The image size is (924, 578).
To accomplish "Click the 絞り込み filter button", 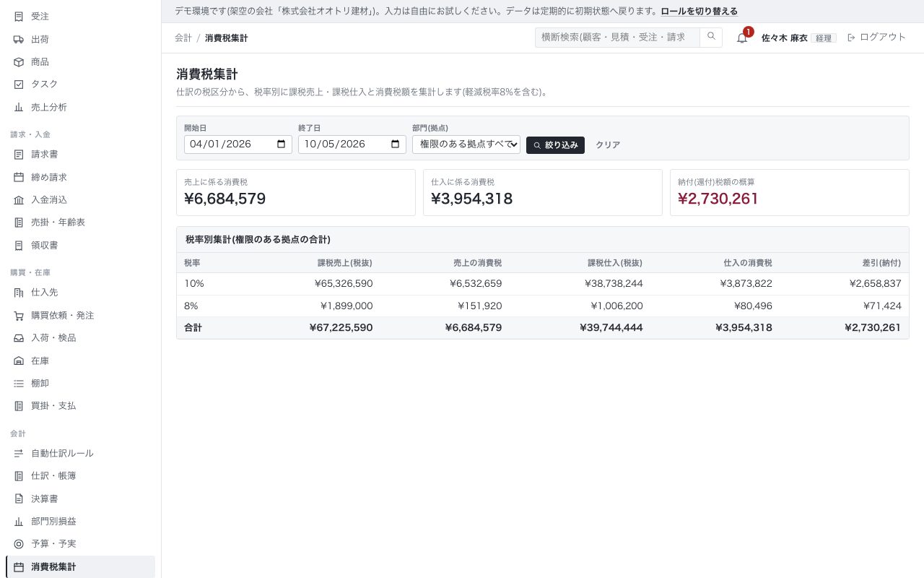I will (555, 144).
